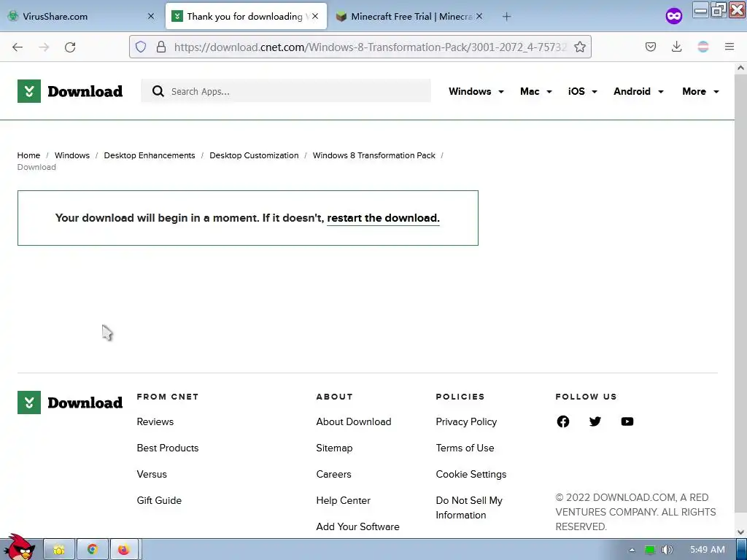Open the Sitemap link
The image size is (747, 560).
tap(334, 448)
